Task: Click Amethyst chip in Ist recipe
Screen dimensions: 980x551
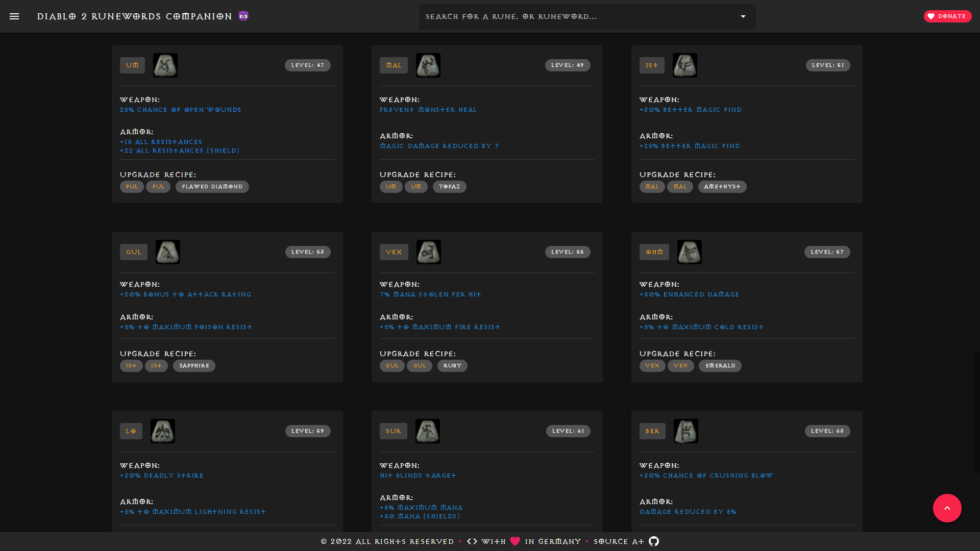Action: coord(722,187)
